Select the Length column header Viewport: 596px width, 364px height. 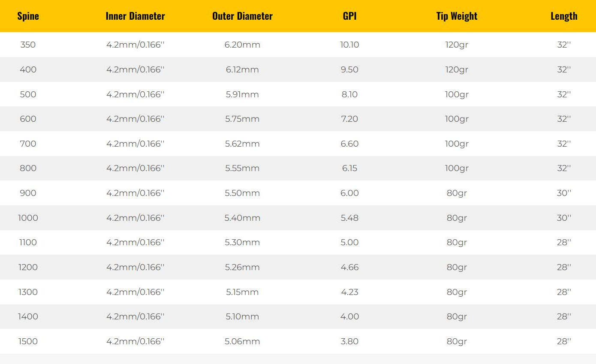(564, 16)
